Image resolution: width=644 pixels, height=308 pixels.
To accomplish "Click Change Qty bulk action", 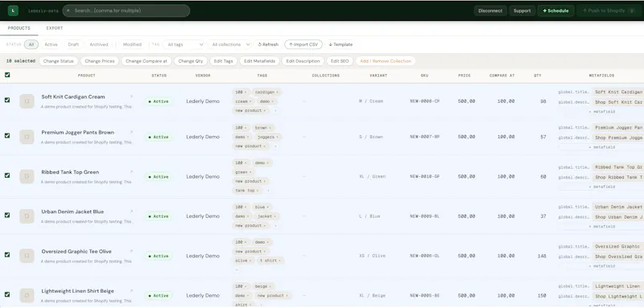I will (191, 61).
